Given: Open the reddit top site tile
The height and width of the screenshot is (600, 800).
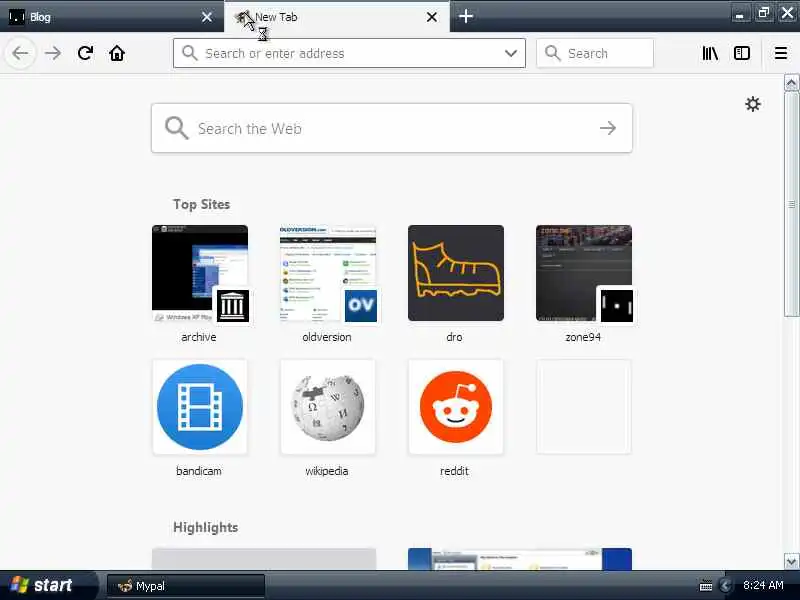Looking at the screenshot, I should (x=456, y=407).
